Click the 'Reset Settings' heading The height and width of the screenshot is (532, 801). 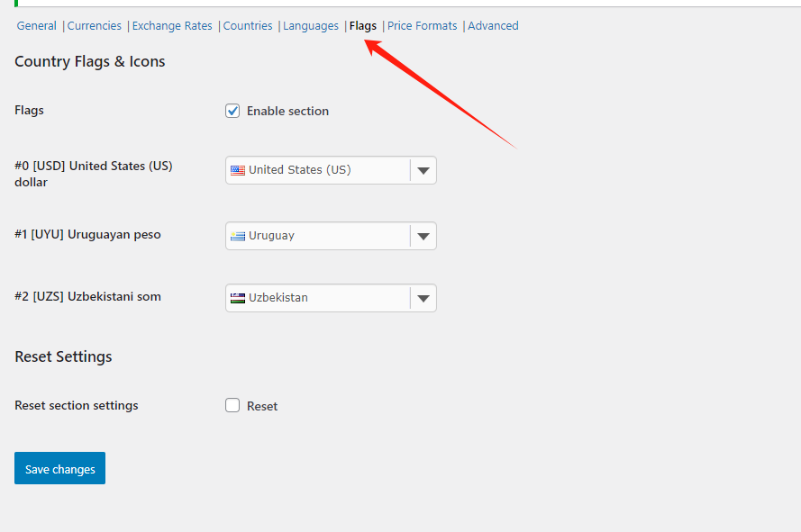click(63, 356)
